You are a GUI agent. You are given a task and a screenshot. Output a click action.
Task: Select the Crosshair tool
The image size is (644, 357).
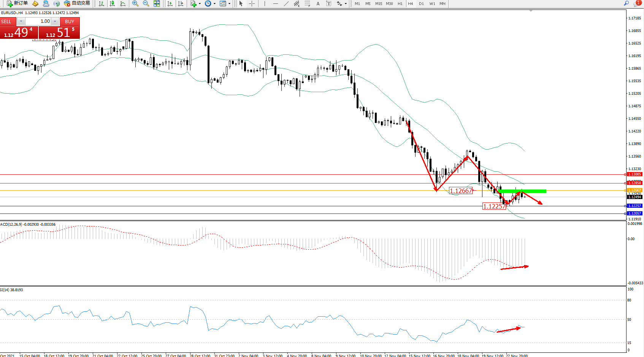tap(252, 3)
